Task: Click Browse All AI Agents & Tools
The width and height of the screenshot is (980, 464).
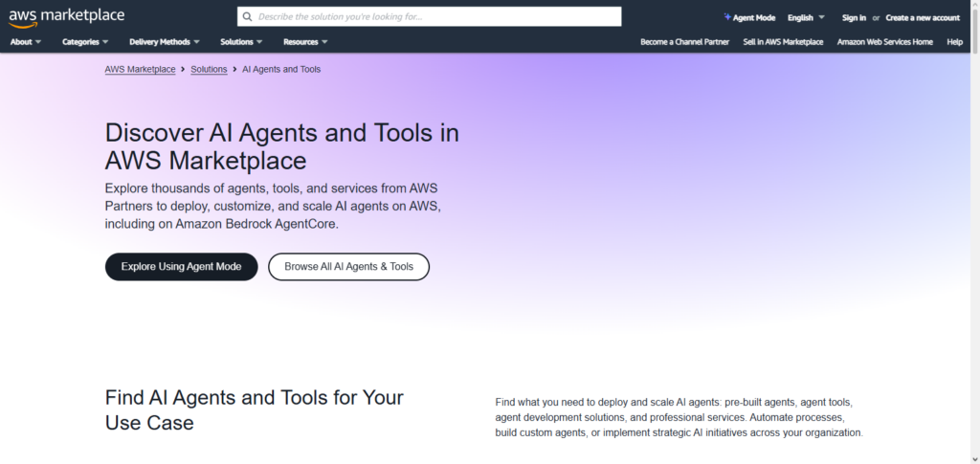Action: click(x=348, y=267)
